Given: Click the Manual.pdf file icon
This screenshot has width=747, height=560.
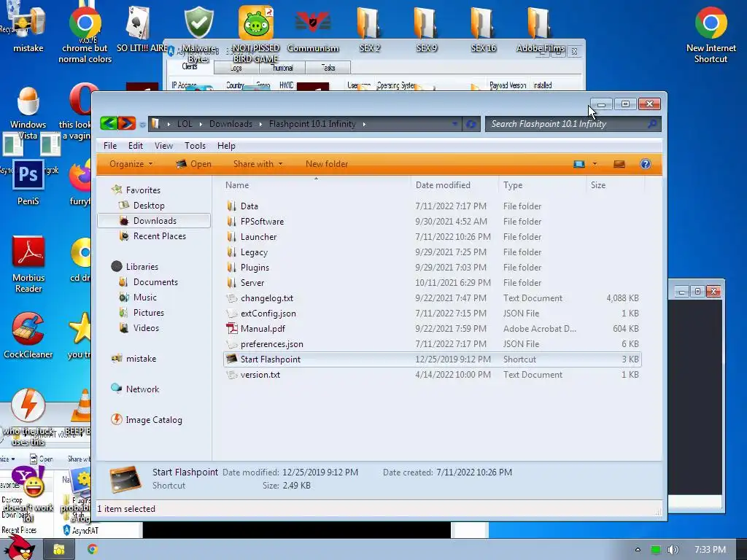Looking at the screenshot, I should (x=231, y=329).
